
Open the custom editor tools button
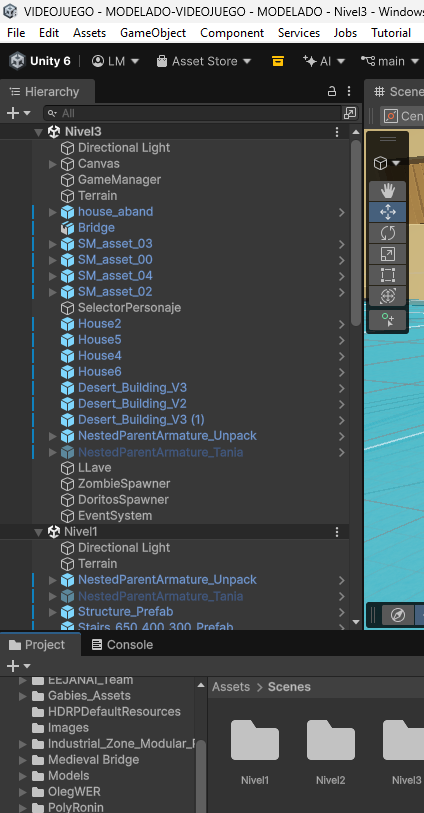(388, 320)
